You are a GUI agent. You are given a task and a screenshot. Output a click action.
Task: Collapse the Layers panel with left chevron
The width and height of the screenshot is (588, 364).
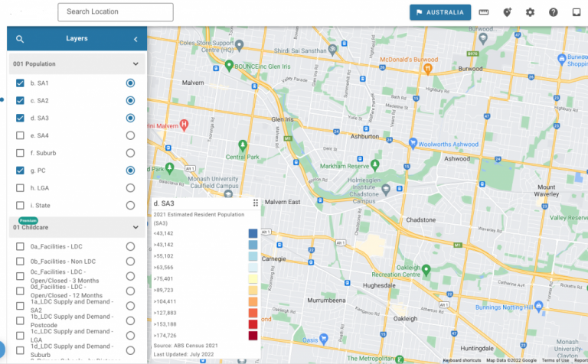pyautogui.click(x=136, y=39)
